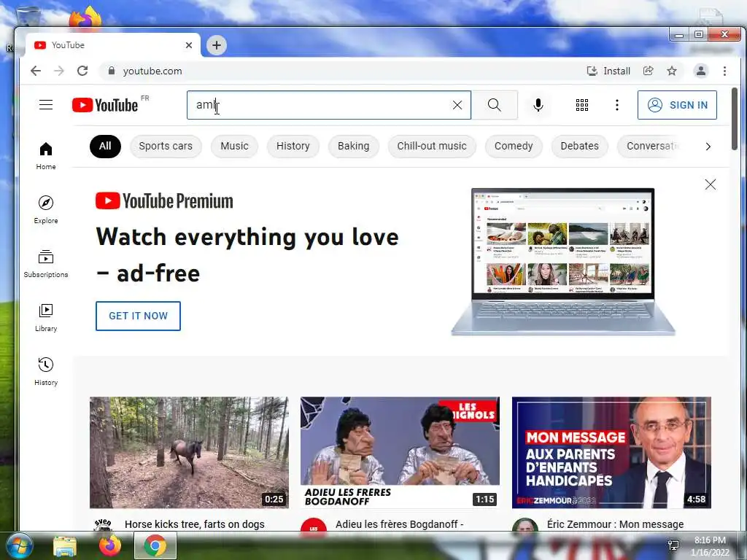
Task: Bookmark this page with the star icon
Action: tap(672, 71)
